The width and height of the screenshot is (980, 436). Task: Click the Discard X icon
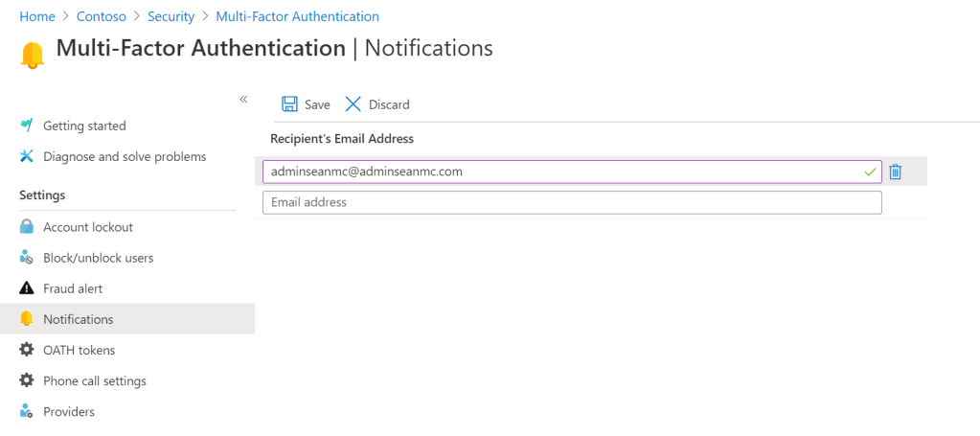click(353, 104)
